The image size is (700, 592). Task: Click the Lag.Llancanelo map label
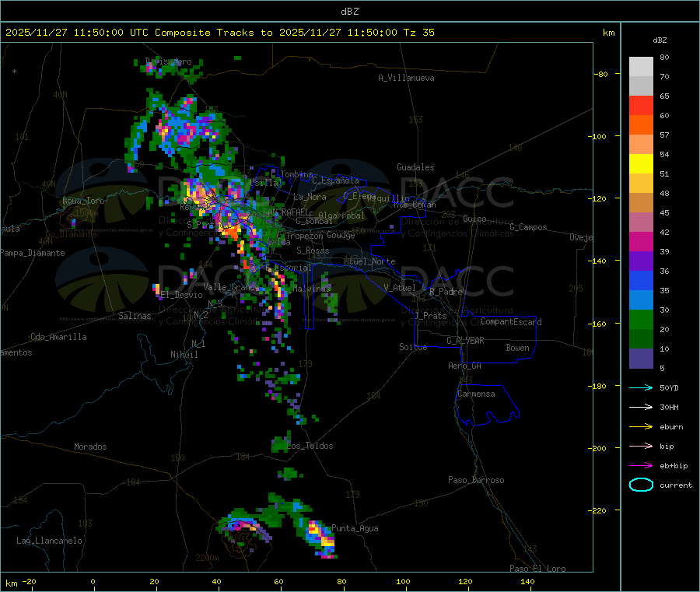click(49, 541)
